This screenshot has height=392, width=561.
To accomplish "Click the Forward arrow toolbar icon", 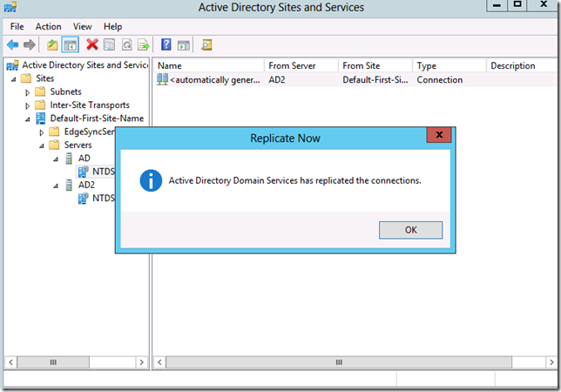I will point(30,45).
